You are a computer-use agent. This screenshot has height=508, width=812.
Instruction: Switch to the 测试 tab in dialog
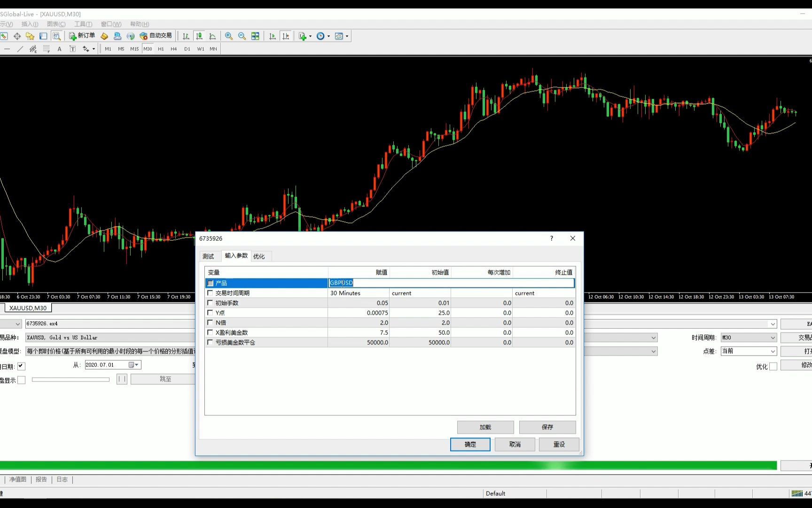pos(208,256)
